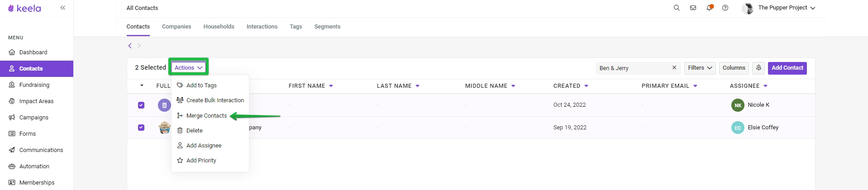Open The Pupper Project account menu
868x190 pixels.
click(787, 8)
